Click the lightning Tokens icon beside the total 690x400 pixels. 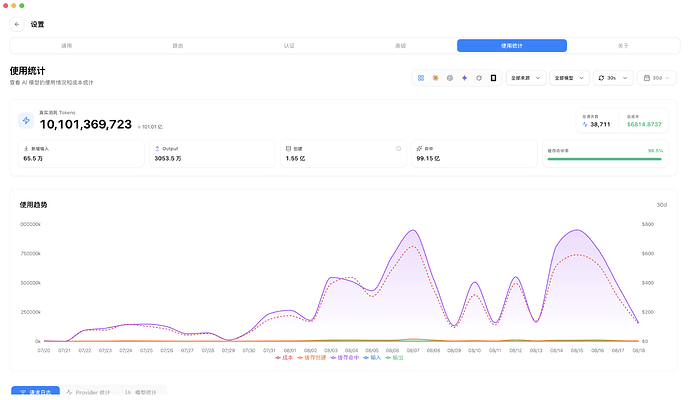click(x=26, y=121)
